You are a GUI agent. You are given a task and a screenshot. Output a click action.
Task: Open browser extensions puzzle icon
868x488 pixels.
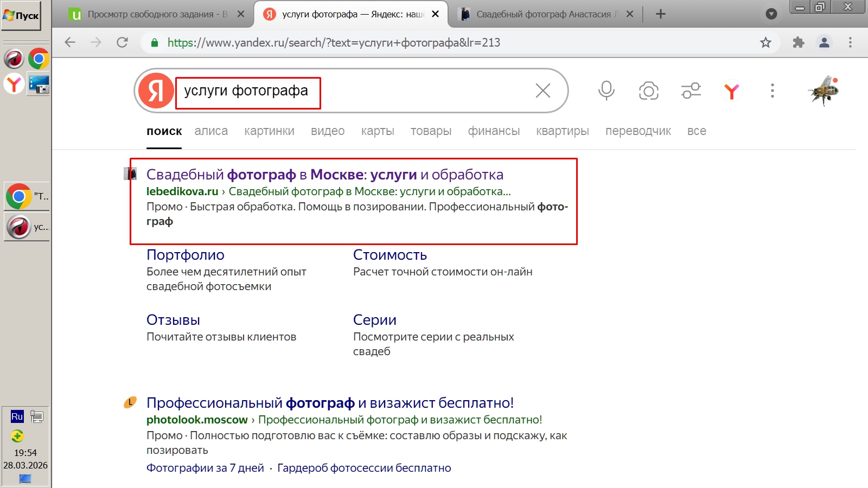[x=798, y=42]
